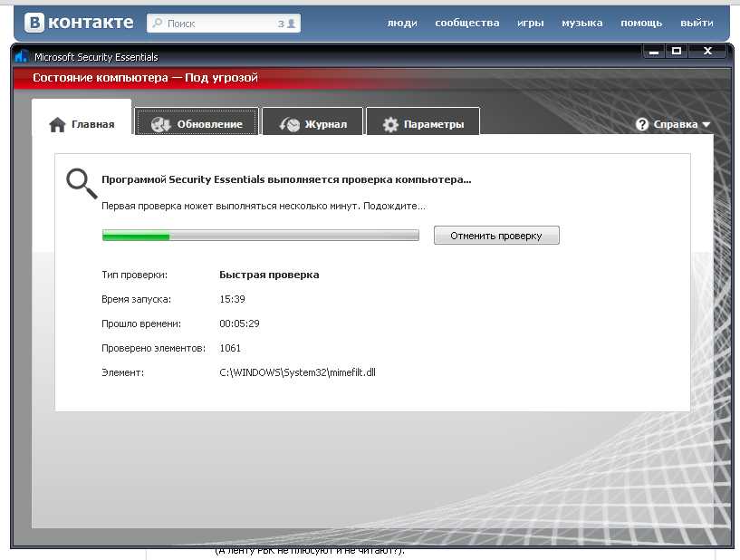
Task: Open the люди link in VK header
Action: 402,23
